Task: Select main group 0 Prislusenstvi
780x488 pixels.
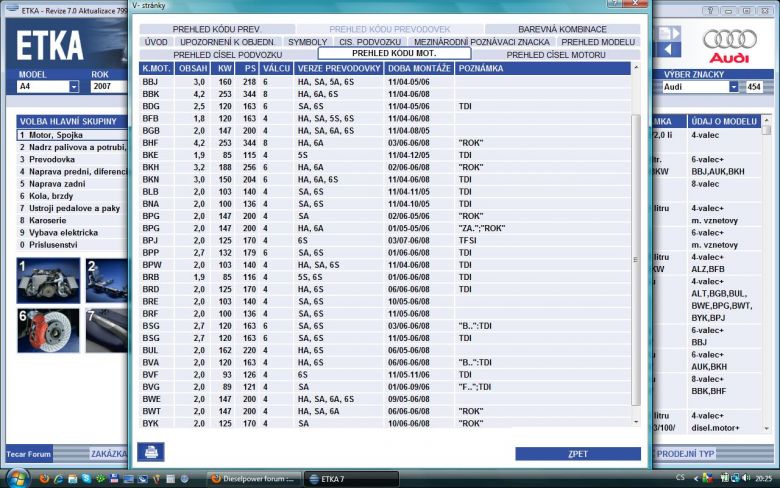Action: click(72, 245)
